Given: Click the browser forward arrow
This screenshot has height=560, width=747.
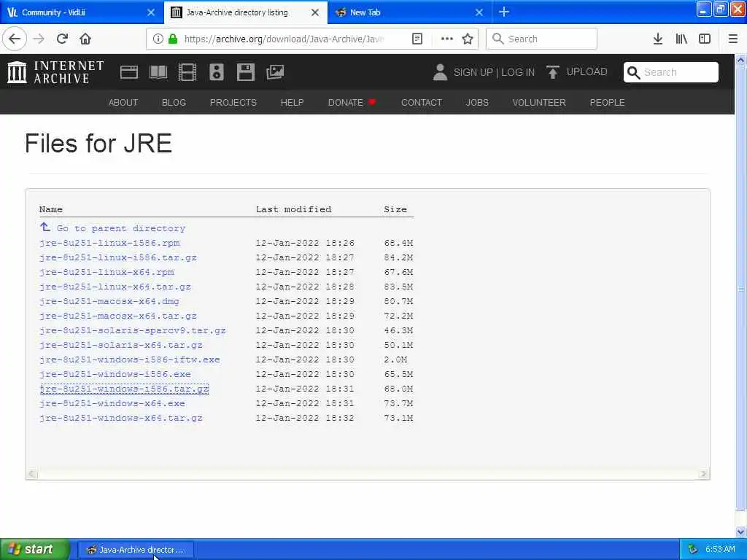Looking at the screenshot, I should pos(39,39).
